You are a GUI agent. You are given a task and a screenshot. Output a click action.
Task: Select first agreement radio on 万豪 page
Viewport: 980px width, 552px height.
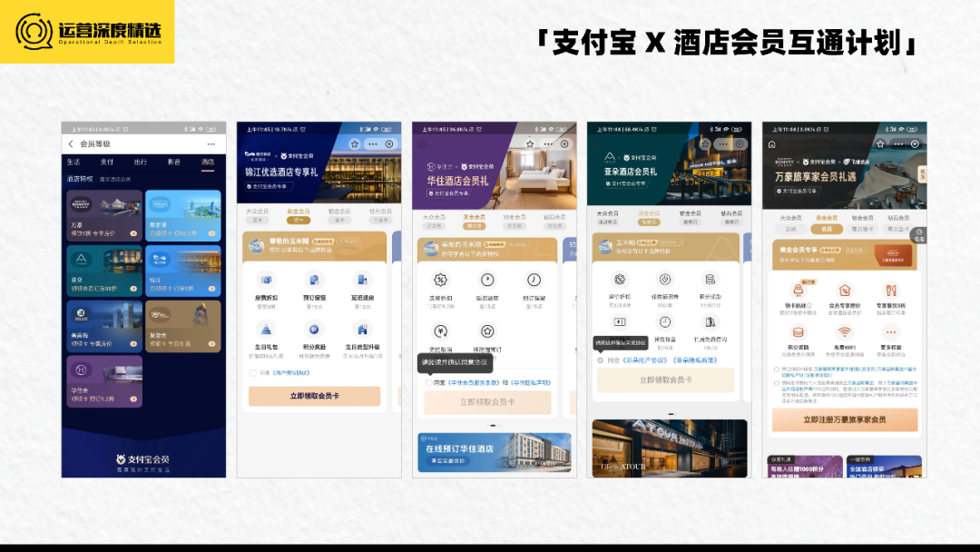(x=776, y=370)
